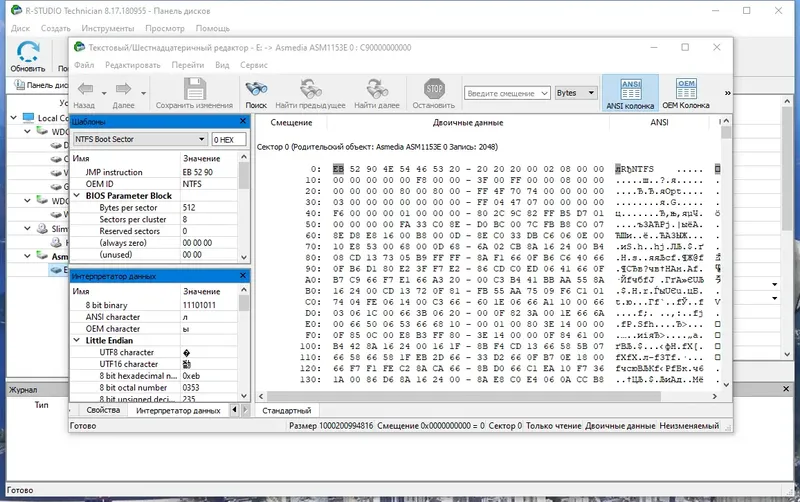Show more toolbar items via chevron

point(727,93)
